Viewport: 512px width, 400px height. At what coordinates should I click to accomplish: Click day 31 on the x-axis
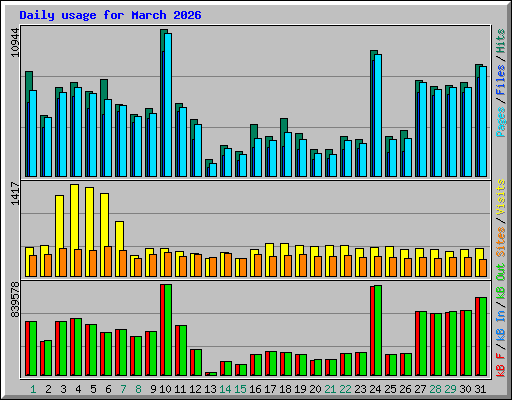[x=480, y=389]
